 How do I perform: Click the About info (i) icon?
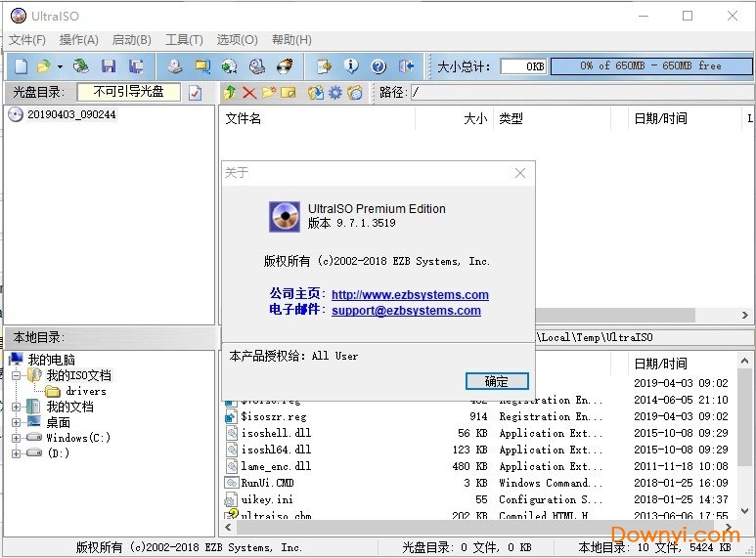pyautogui.click(x=351, y=66)
